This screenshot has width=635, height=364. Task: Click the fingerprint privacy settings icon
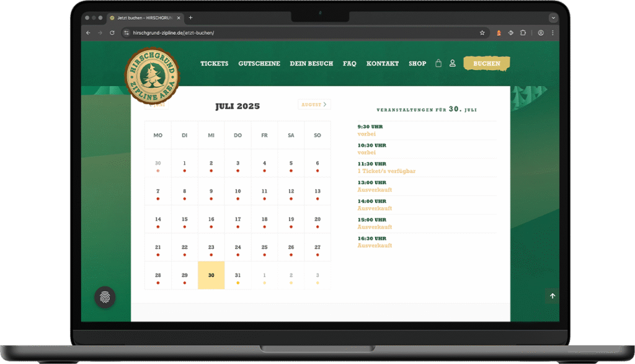tap(105, 297)
